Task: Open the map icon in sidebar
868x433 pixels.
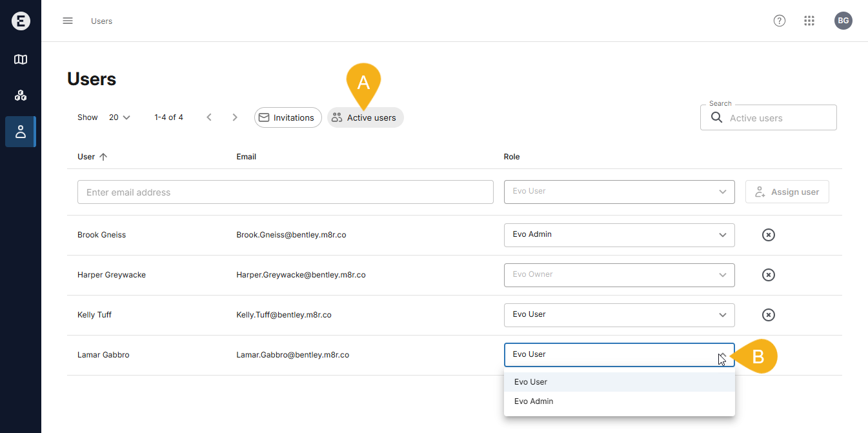Action: coord(21,59)
